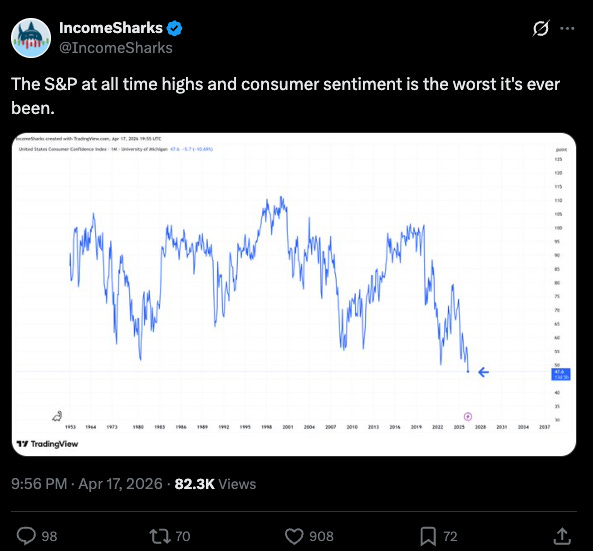This screenshot has height=551, width=593.
Task: Open the @IncomeSharks handle link
Action: click(116, 48)
